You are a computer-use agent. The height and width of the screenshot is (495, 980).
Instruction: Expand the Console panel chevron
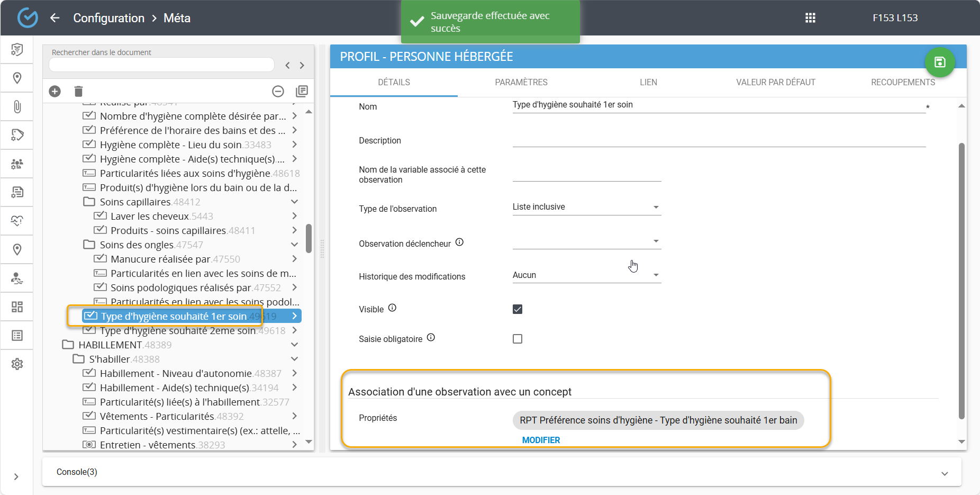(945, 473)
